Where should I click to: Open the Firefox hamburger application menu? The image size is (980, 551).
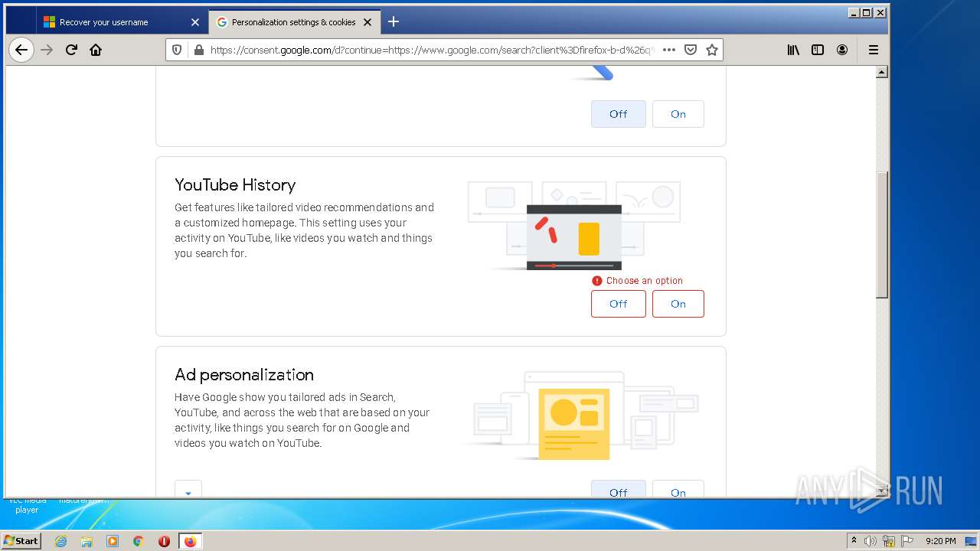tap(873, 50)
